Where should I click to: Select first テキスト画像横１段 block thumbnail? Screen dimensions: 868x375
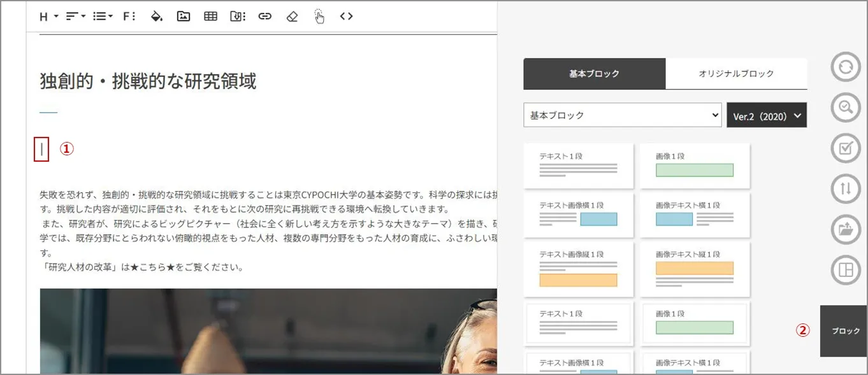click(579, 215)
